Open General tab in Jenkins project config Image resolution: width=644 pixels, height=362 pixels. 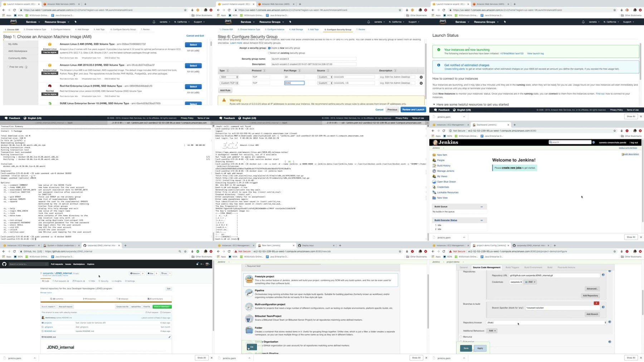click(464, 267)
